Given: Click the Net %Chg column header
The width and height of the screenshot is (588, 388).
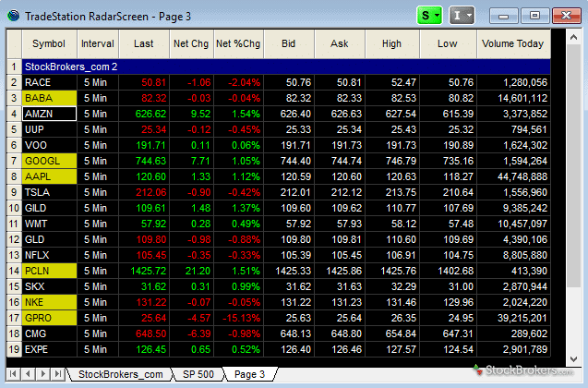Looking at the screenshot, I should (237, 43).
